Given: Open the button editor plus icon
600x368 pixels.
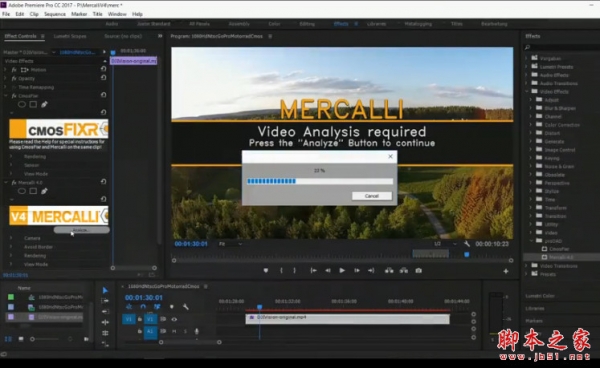Looking at the screenshot, I should click(x=506, y=271).
